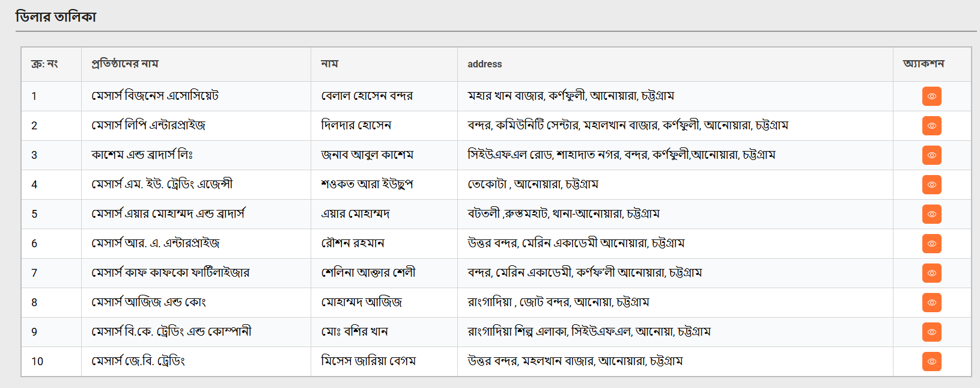Click the অ্যাকশন column header
980x388 pixels.
tap(923, 64)
